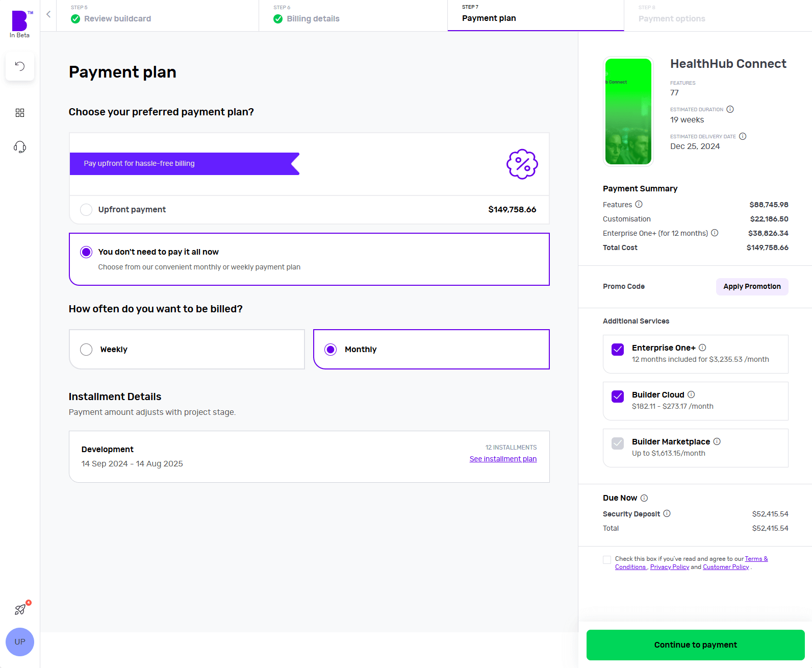
Task: Click the 19 weeks estimated duration value
Action: click(x=687, y=120)
